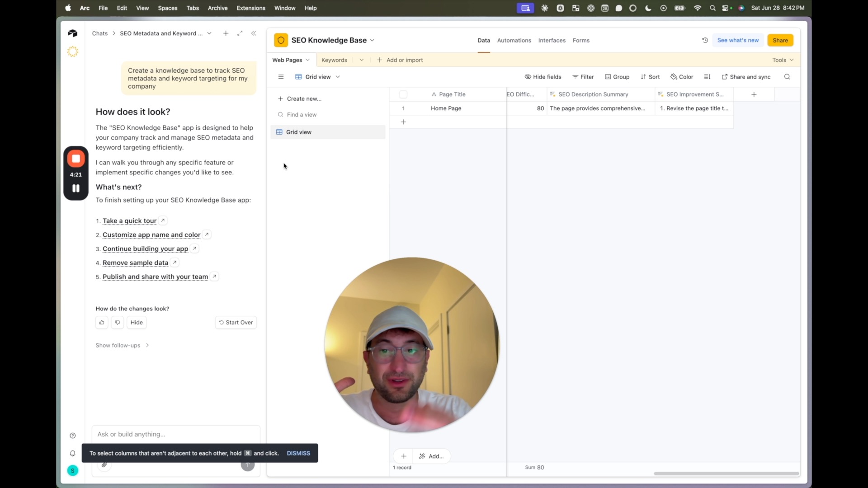Image resolution: width=868 pixels, height=488 pixels.
Task: Click the yellow sun assistant icon
Action: click(72, 52)
